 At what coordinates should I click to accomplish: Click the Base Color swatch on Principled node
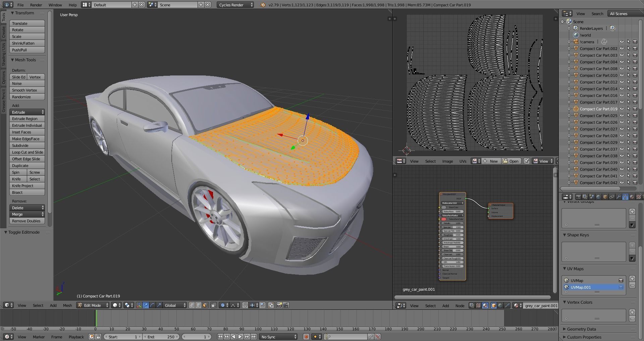[444, 208]
